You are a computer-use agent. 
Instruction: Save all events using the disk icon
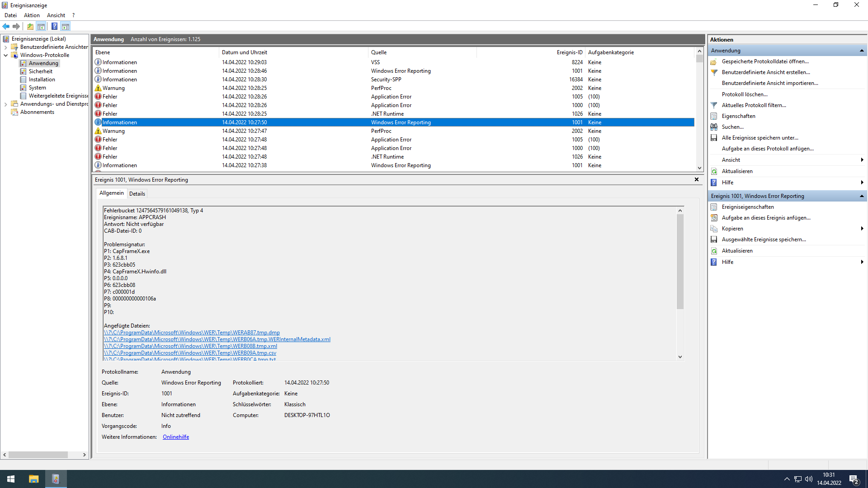(714, 138)
